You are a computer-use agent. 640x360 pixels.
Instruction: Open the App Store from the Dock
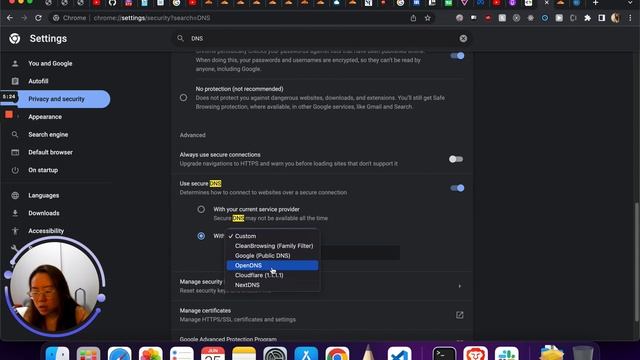306,353
